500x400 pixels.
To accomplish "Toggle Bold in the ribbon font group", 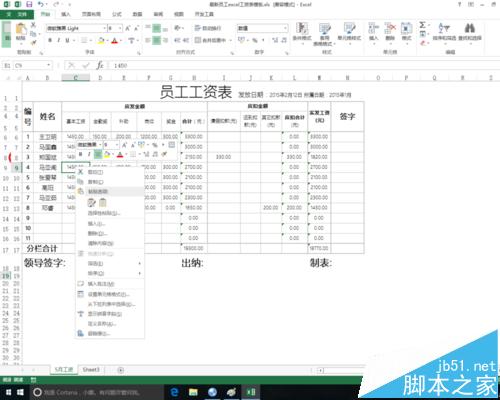I will 50,40.
